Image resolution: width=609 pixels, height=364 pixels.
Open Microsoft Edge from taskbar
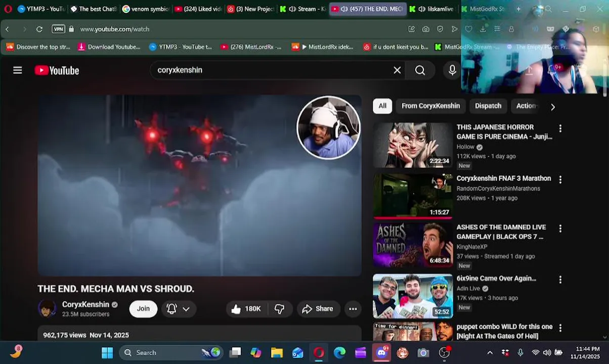click(339, 353)
